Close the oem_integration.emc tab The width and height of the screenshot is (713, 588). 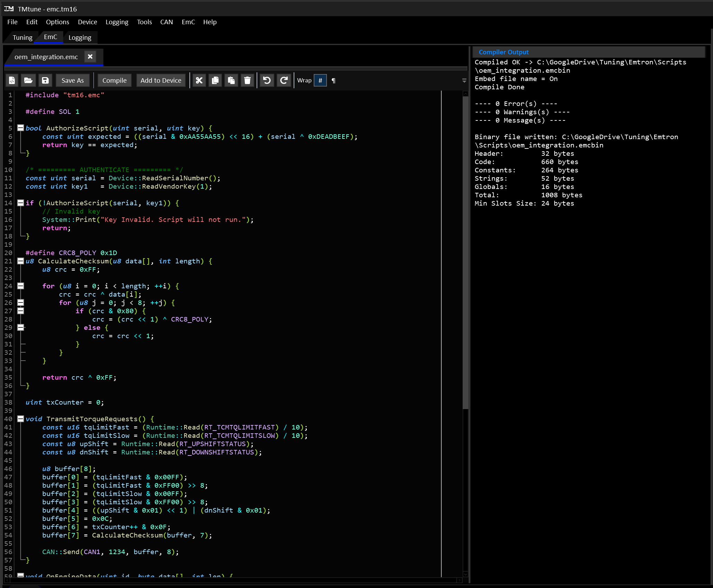(x=90, y=56)
